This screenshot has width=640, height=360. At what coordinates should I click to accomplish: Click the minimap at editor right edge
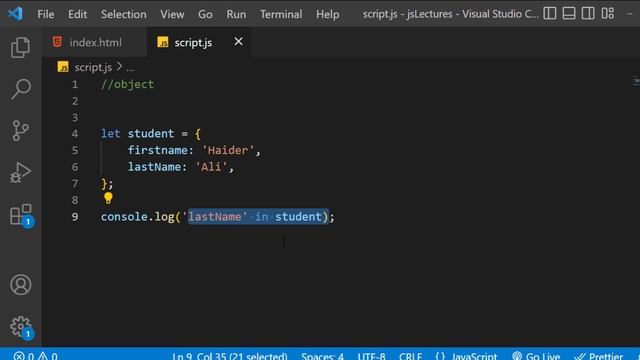(636, 82)
